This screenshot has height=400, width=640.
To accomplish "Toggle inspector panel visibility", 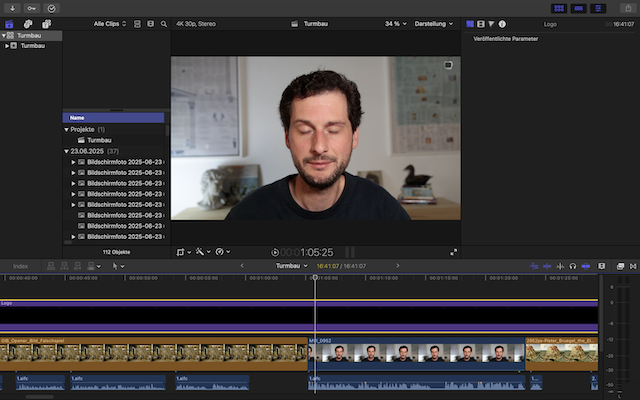I will [x=598, y=8].
